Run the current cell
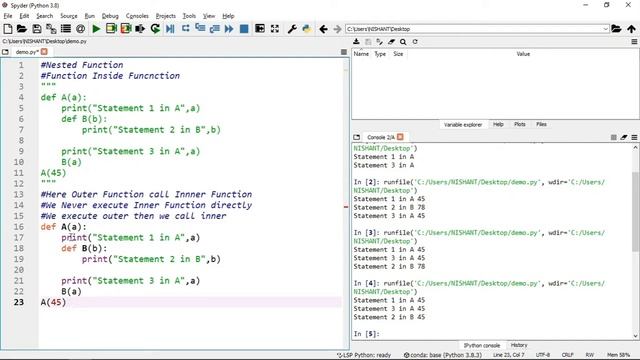This screenshot has width=640, height=360. (111, 29)
